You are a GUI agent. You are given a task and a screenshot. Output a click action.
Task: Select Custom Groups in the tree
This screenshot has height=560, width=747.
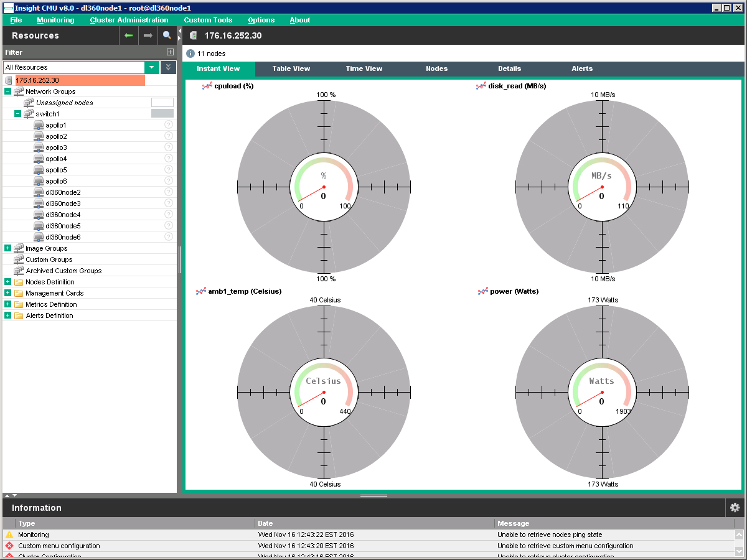(49, 259)
